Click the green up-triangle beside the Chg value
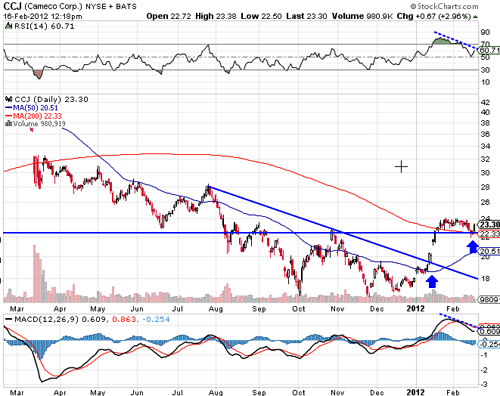Image resolution: width=500 pixels, height=396 pixels. [475, 17]
